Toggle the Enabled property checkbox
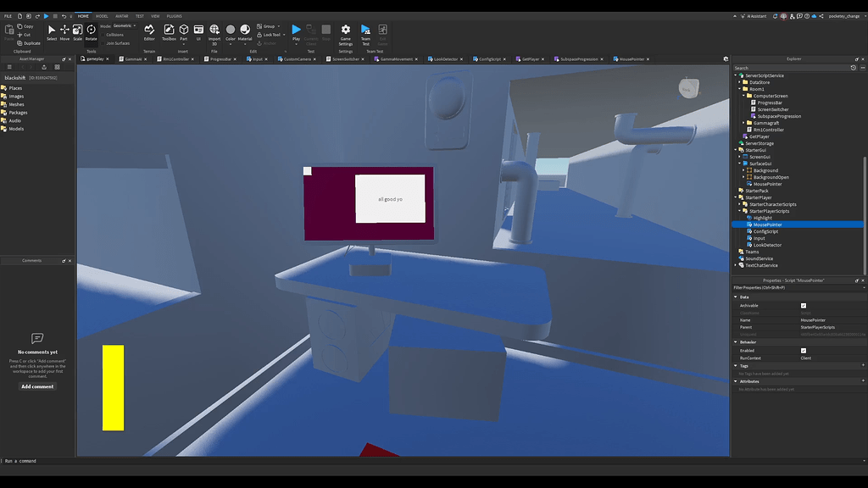The height and width of the screenshot is (488, 868). (804, 350)
